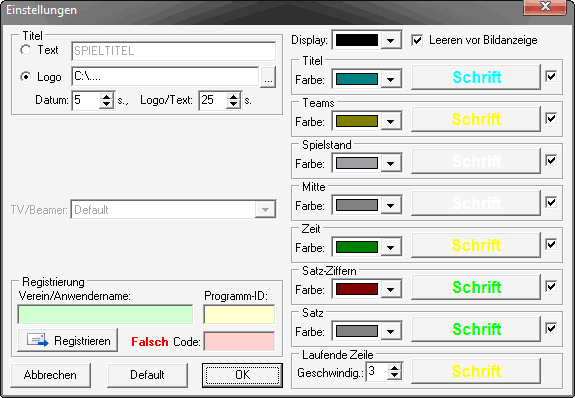
Task: Click the SPIELTITEL text input field
Action: (173, 51)
